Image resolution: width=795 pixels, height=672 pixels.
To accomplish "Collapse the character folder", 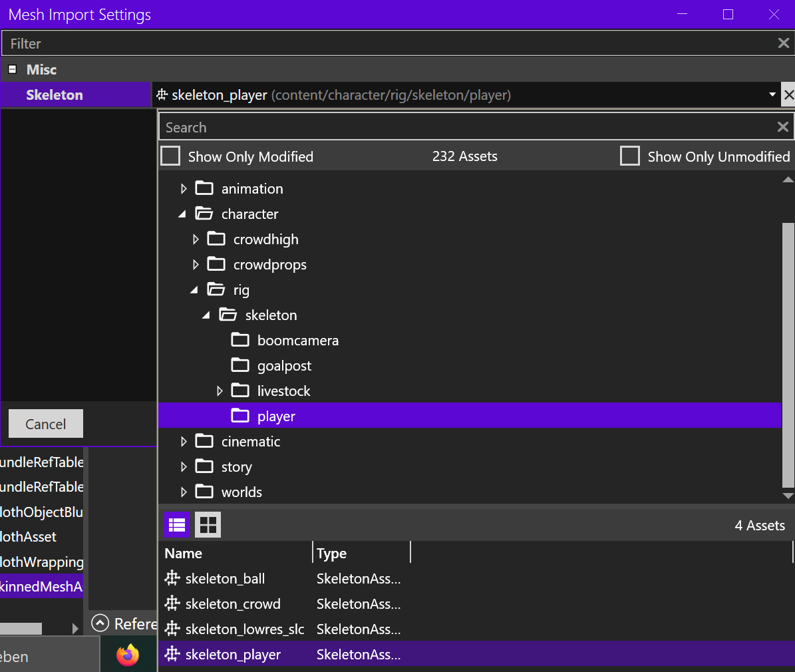I will (182, 214).
